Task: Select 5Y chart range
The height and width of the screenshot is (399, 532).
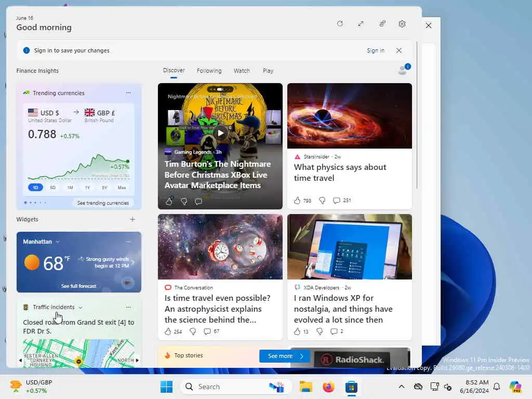Action: [x=104, y=187]
